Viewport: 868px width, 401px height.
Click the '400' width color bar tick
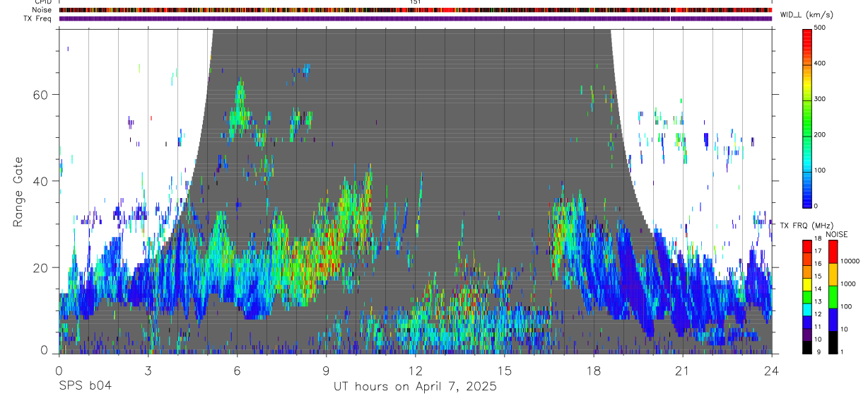821,63
